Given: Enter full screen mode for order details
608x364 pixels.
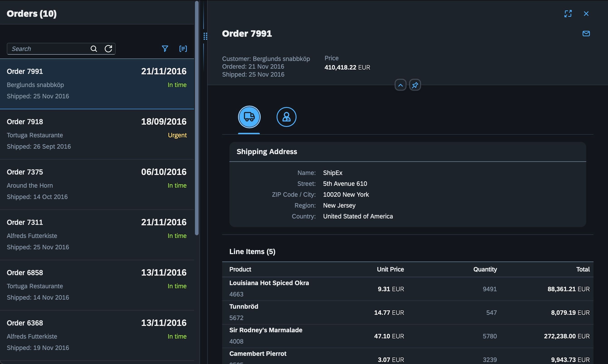Looking at the screenshot, I should (568, 14).
